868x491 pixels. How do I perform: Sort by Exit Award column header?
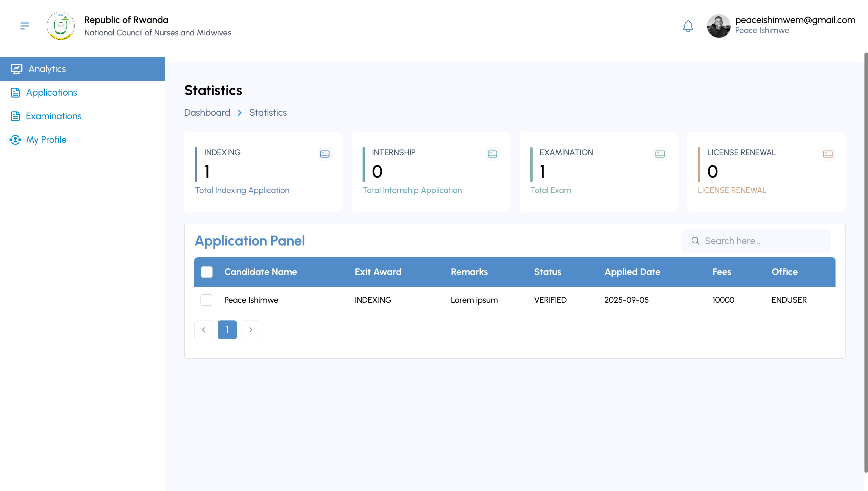378,272
